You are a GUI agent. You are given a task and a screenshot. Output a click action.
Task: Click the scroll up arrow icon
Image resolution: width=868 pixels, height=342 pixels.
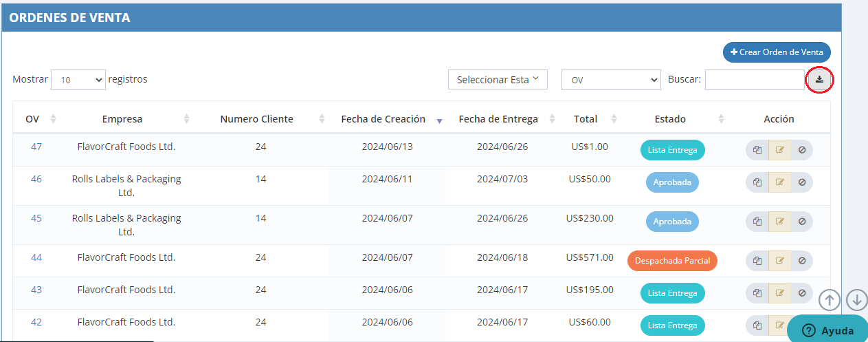pos(830,300)
